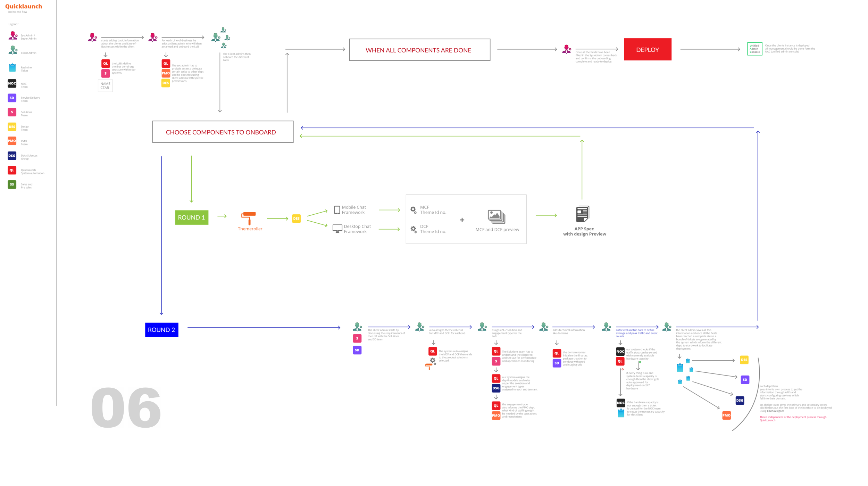This screenshot has height=486, width=868.
Task: Select the Data Sciences Group DSG legend badge
Action: coord(12,156)
